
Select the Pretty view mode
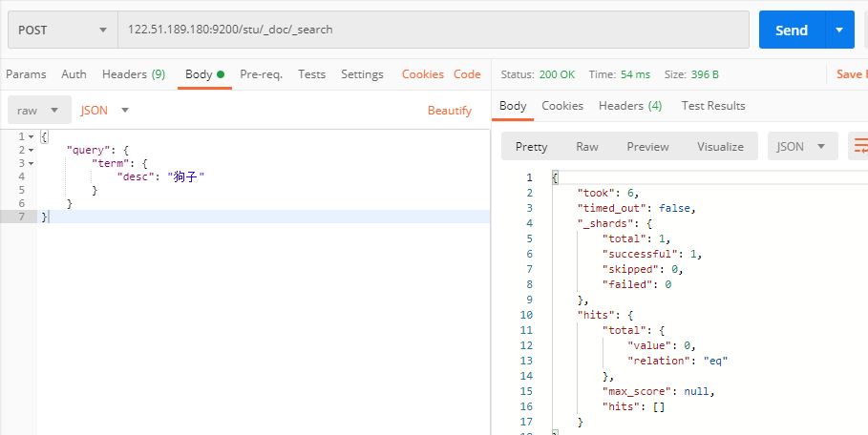click(532, 147)
